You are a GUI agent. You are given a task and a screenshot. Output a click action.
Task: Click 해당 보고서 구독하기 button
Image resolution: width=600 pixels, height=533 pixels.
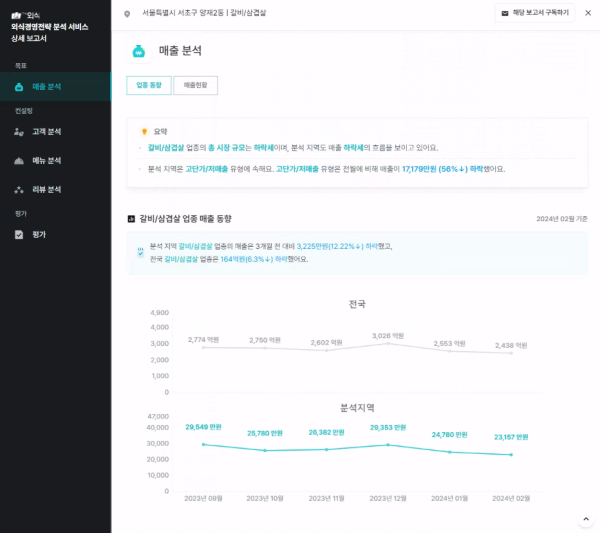pyautogui.click(x=535, y=13)
